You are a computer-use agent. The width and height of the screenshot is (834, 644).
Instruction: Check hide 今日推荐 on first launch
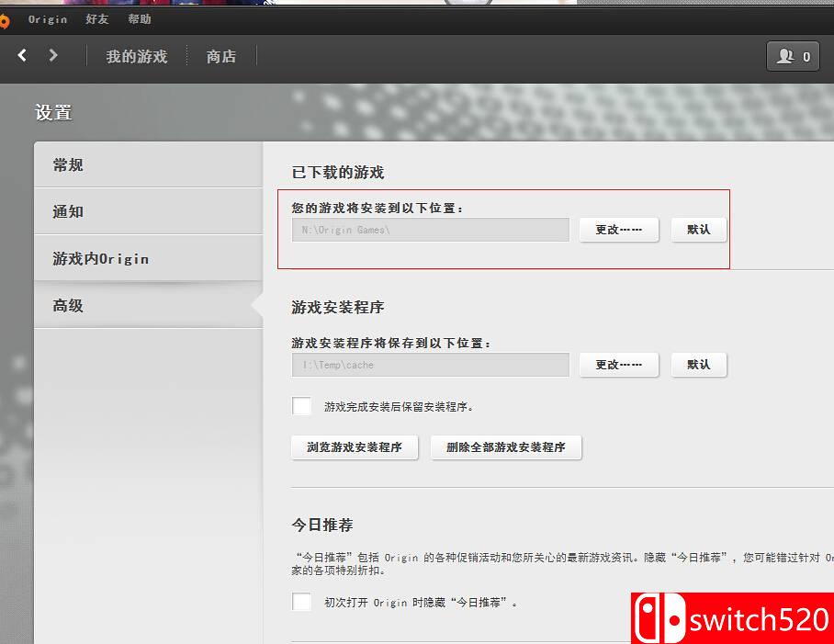[302, 602]
